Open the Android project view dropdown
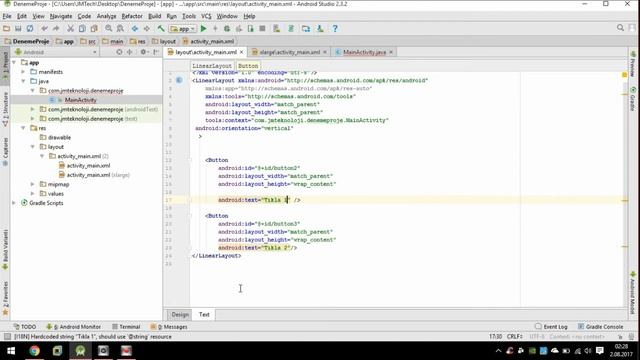The height and width of the screenshot is (360, 640). (x=56, y=52)
